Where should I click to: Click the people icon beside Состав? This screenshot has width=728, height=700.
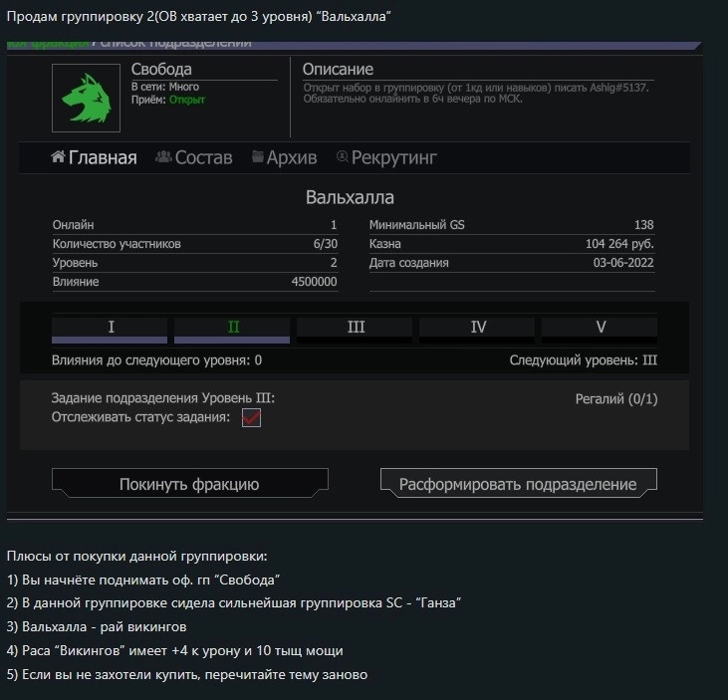point(163,157)
